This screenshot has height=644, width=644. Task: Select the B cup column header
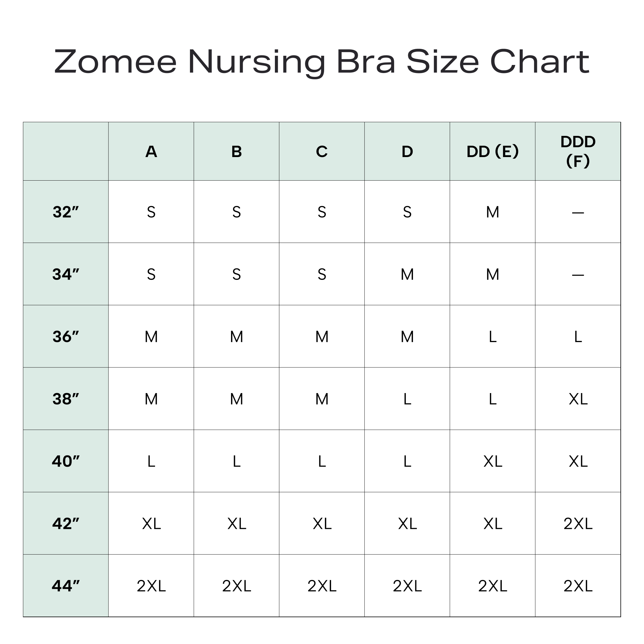pyautogui.click(x=236, y=152)
